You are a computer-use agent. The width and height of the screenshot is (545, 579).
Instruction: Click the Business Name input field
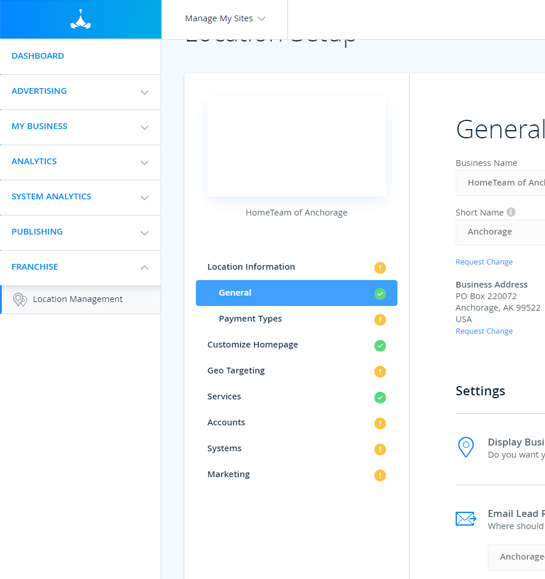point(500,183)
